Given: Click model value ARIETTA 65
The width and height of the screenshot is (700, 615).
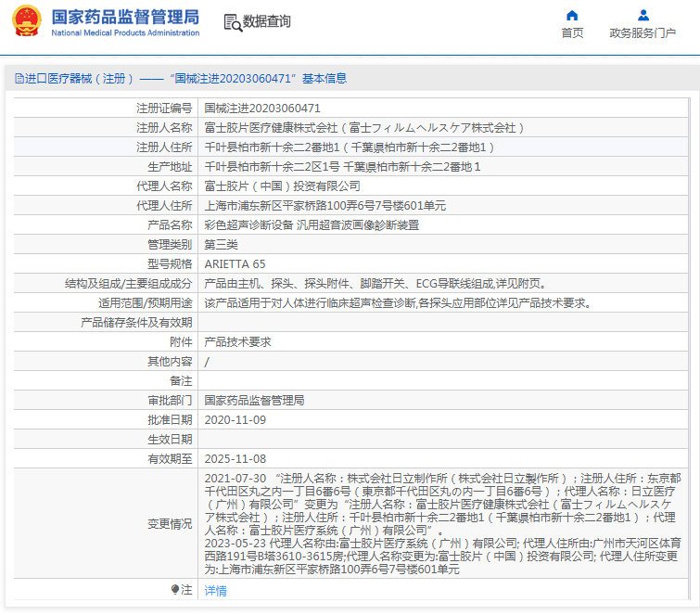Looking at the screenshot, I should [x=235, y=264].
